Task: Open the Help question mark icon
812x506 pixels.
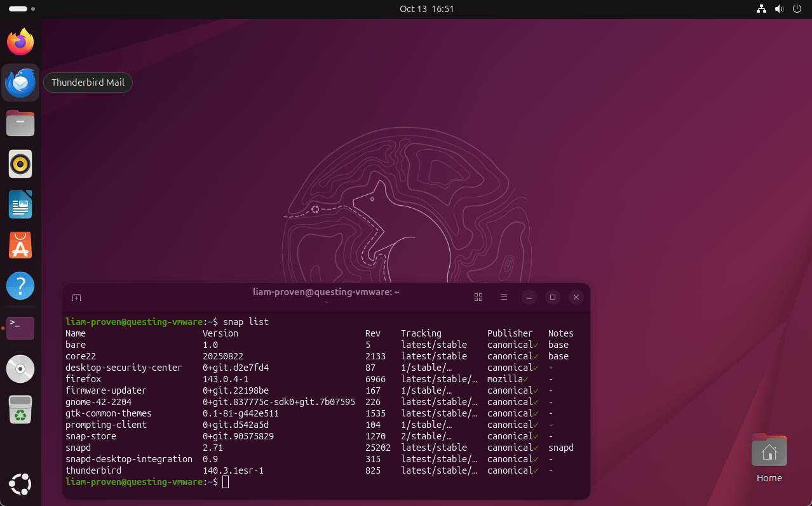Action: point(20,286)
